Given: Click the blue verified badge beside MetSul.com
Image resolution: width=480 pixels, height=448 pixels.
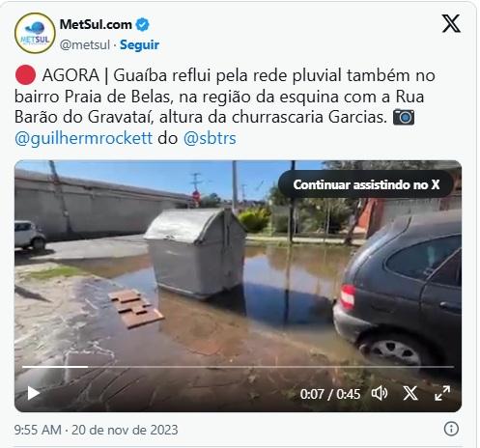Looking at the screenshot, I should click(x=142, y=24).
